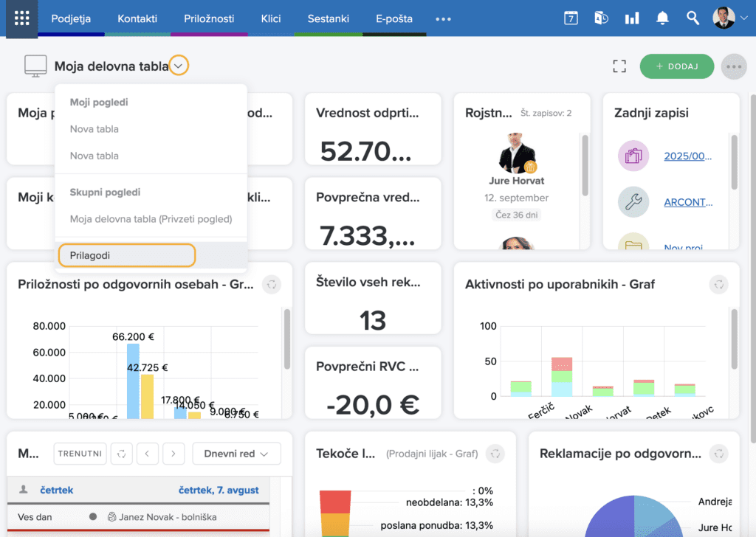Toggle fullscreen mode for the dashboard
The width and height of the screenshot is (756, 537).
(x=619, y=66)
